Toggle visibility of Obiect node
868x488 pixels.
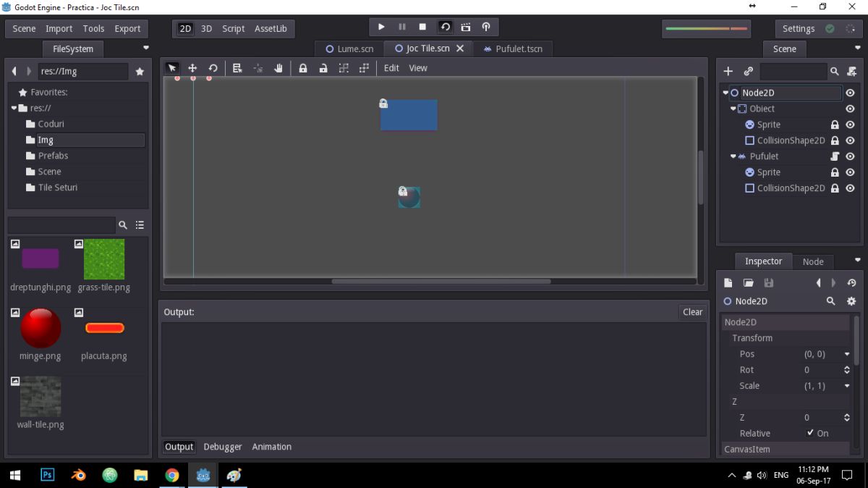pyautogui.click(x=850, y=109)
